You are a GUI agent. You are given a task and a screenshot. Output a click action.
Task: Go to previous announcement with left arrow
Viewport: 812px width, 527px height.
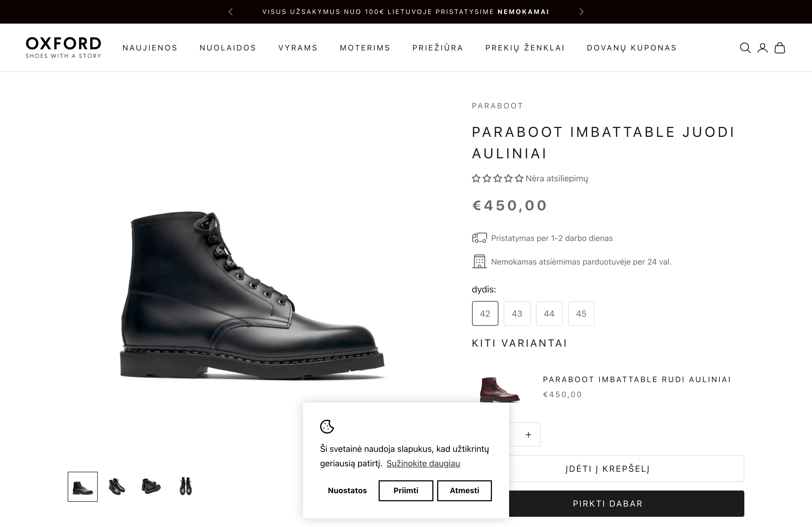pyautogui.click(x=231, y=12)
